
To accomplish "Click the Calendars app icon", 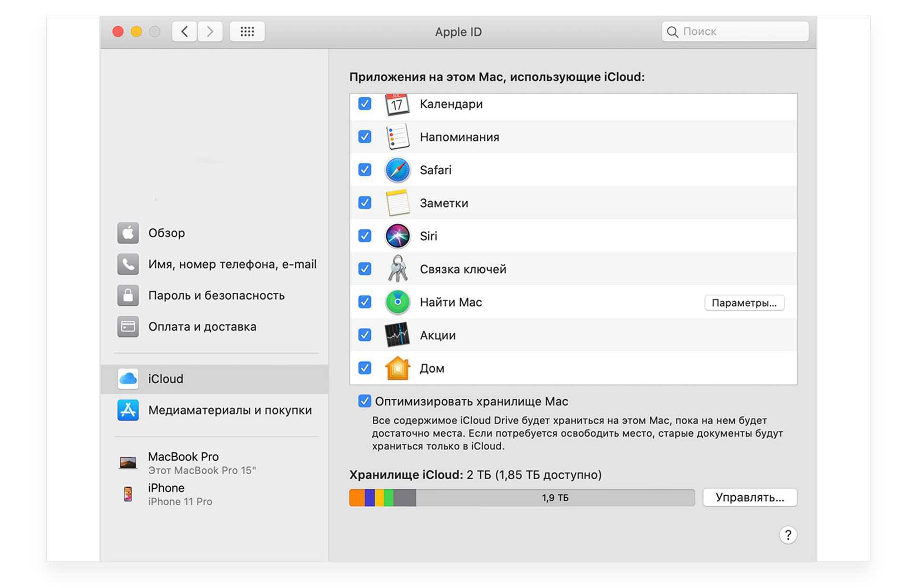I will coord(397,105).
